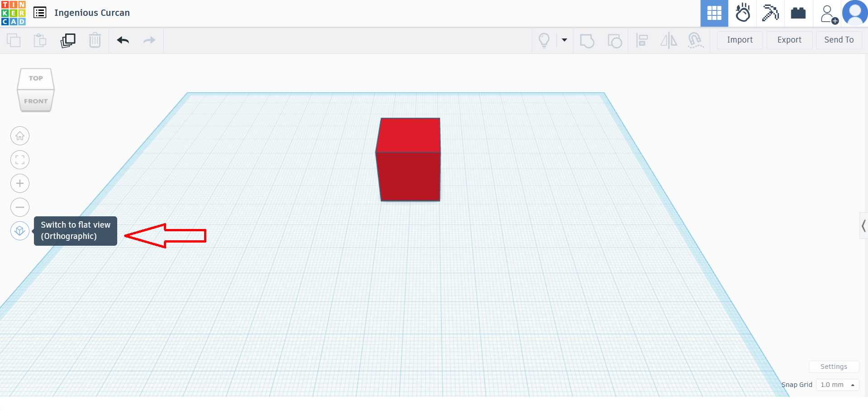Toggle orthographic flat view
The width and height of the screenshot is (868, 410).
[20, 231]
